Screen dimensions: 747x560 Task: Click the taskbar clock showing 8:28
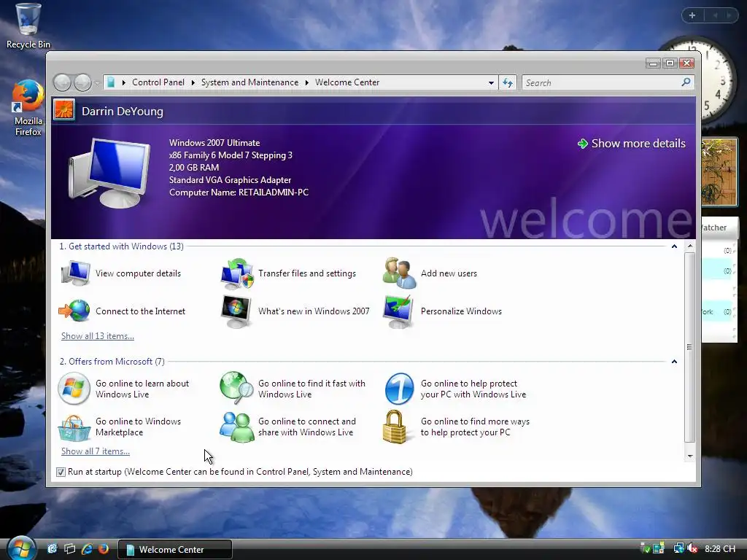tap(720, 548)
